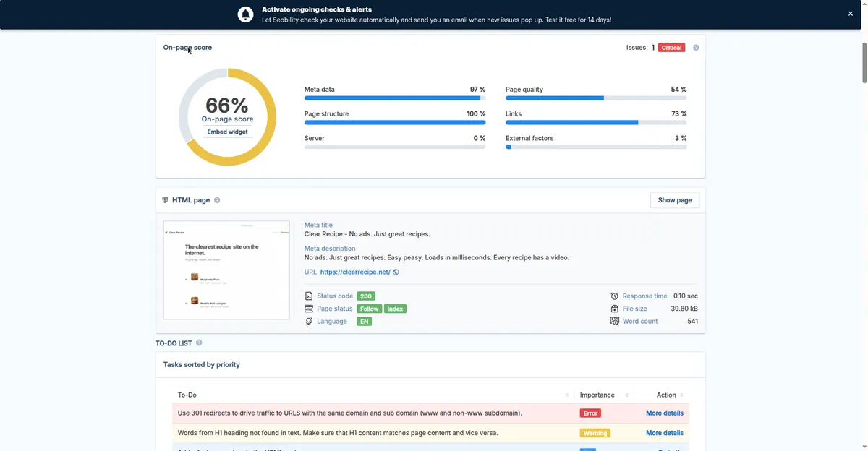Click the Tasks sorted by priority heading

[x=202, y=365]
